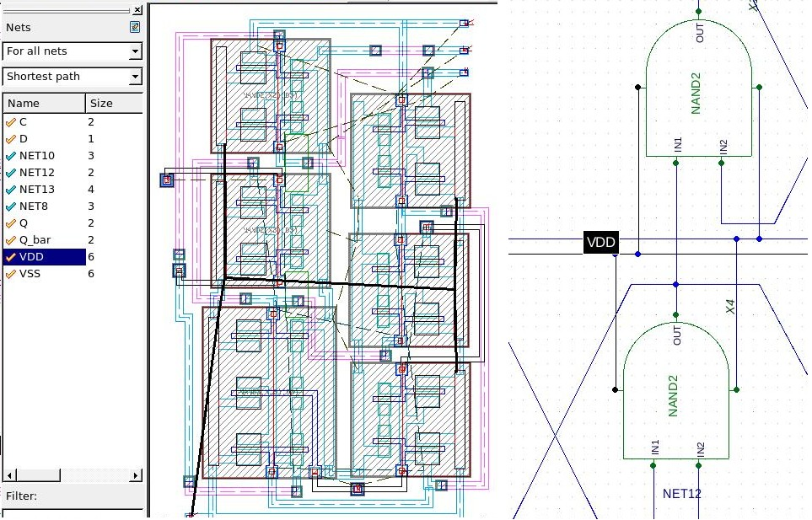Screen dimensions: 812x520
Task: Click the checkmark icon beside NET8
Action: click(x=11, y=206)
